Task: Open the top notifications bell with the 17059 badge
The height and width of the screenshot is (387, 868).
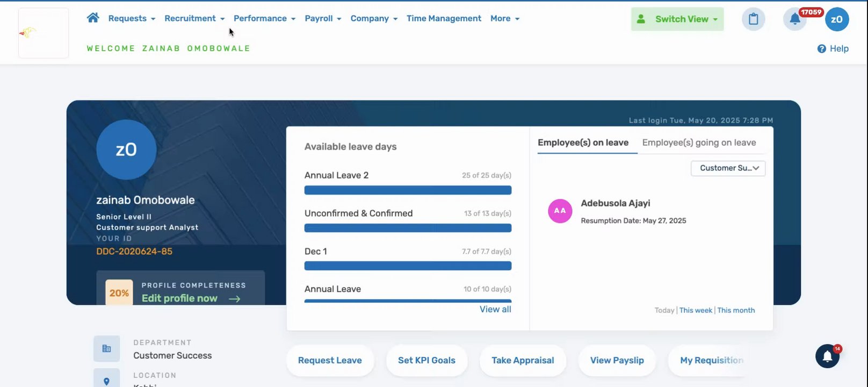Action: point(794,19)
